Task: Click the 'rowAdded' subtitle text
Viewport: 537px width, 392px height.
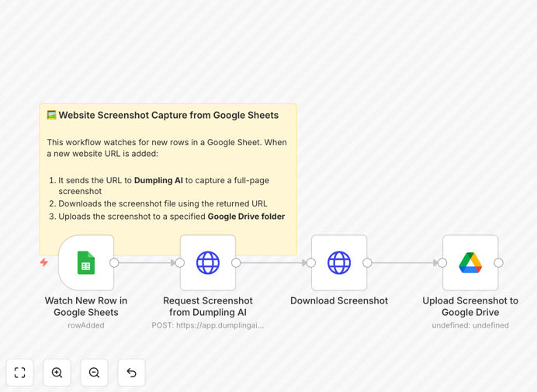Action: click(86, 325)
